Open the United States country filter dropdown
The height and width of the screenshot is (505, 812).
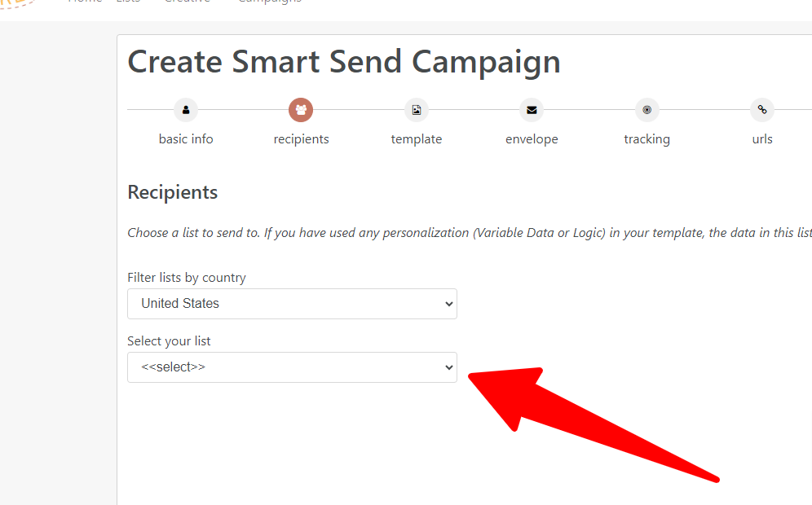click(x=292, y=304)
